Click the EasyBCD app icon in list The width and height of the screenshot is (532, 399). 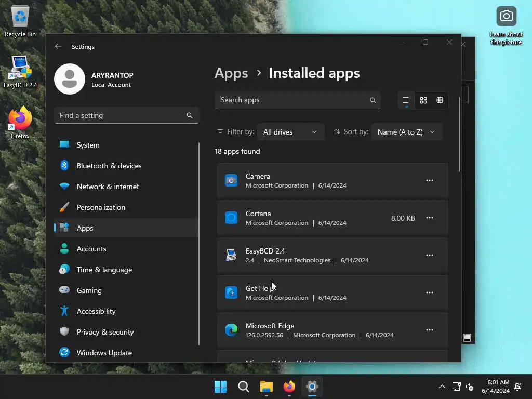(x=231, y=255)
